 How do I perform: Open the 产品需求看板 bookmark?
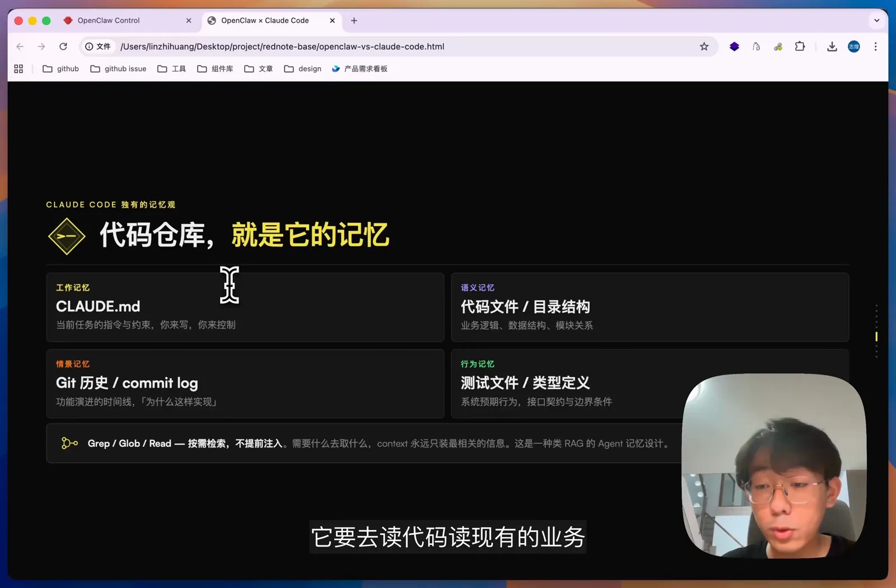click(x=360, y=69)
